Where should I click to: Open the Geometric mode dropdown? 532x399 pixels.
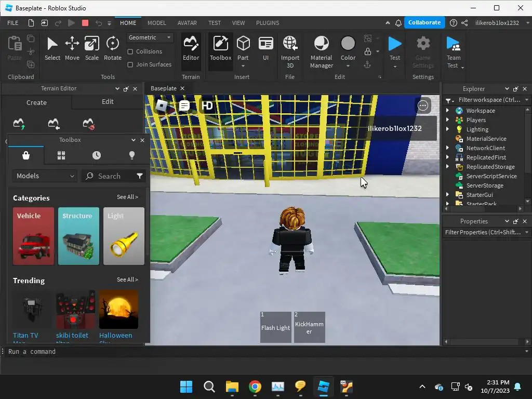click(150, 37)
